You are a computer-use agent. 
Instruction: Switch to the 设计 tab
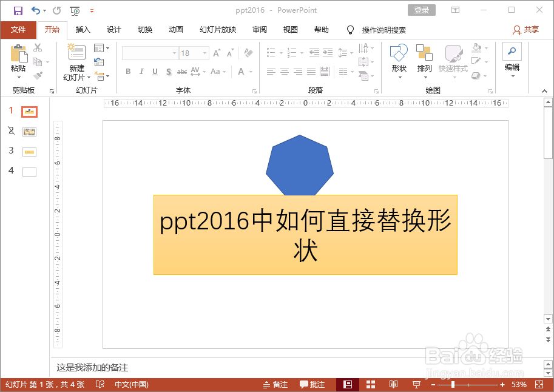pos(114,30)
